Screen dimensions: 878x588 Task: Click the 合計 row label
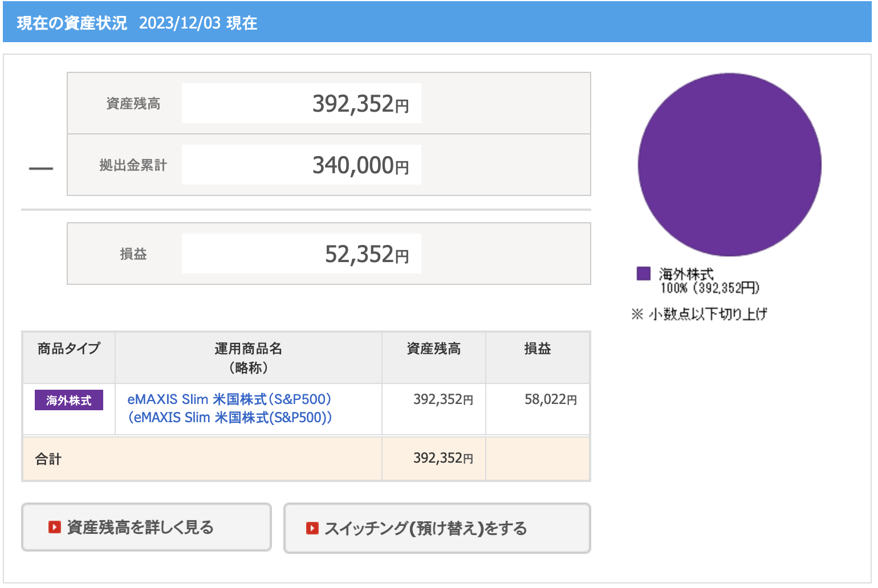pos(48,459)
